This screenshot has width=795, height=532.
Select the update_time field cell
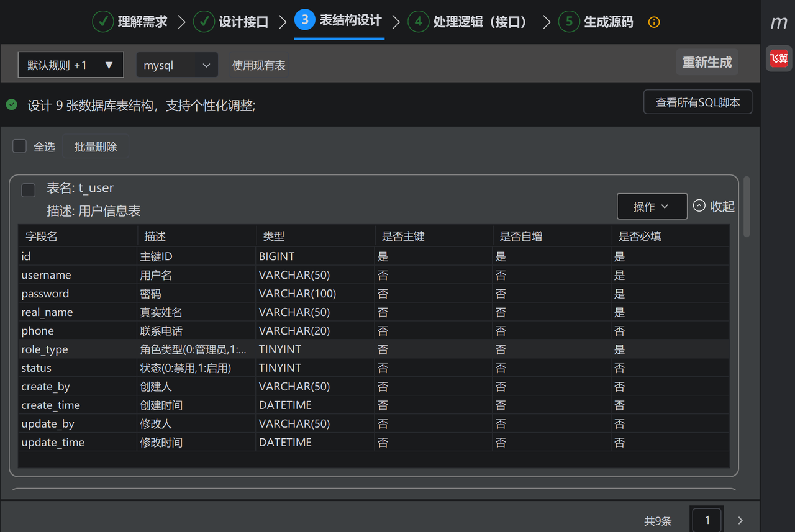tap(78, 443)
